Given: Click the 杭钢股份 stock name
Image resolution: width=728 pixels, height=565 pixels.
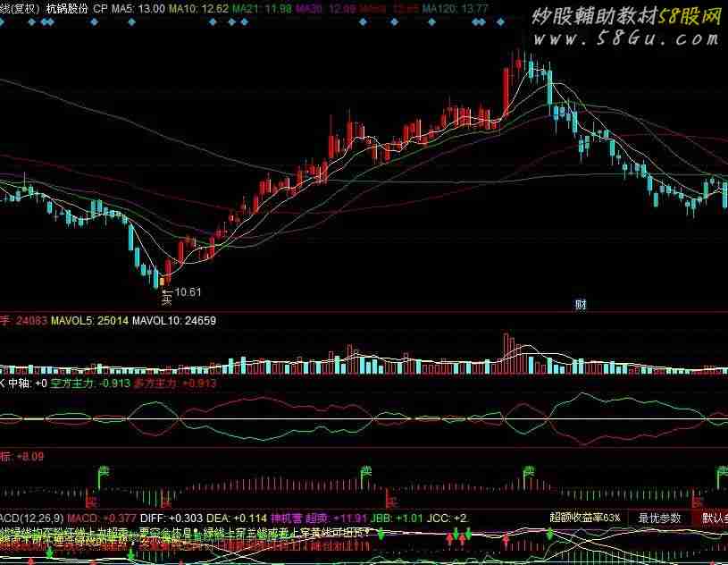Looking at the screenshot, I should 67,8.
